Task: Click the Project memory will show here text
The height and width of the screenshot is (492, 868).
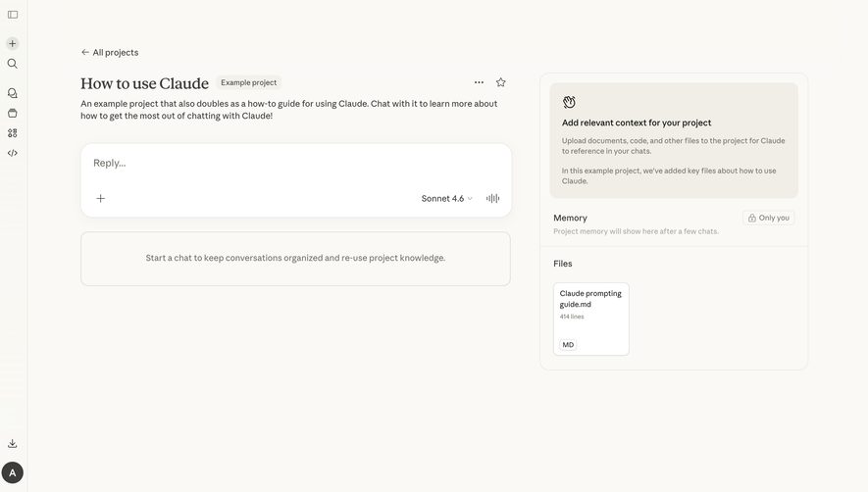Action: pos(637,231)
